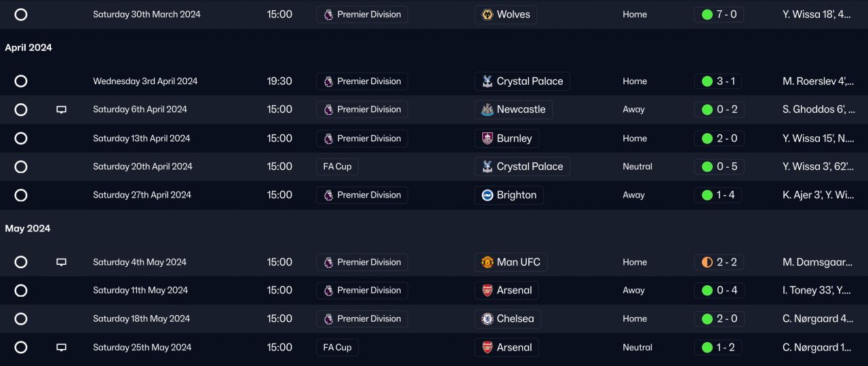
Task: Click the Brighton club badge icon
Action: 486,195
